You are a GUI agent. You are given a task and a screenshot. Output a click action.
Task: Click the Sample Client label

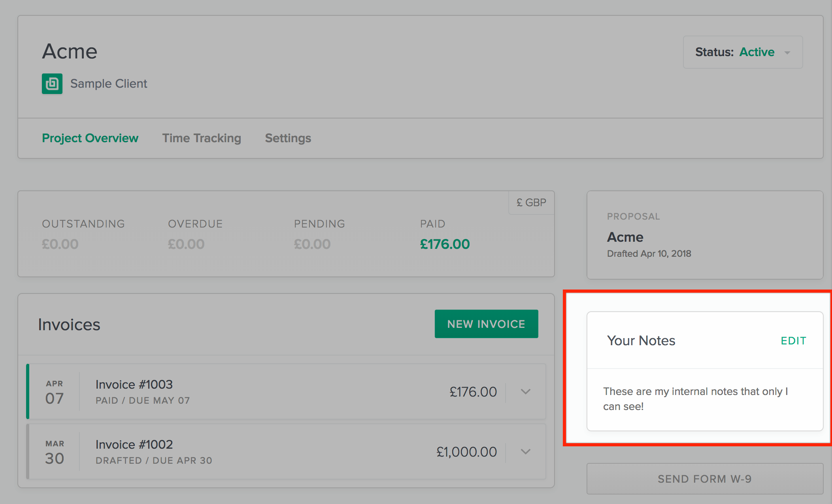point(109,84)
